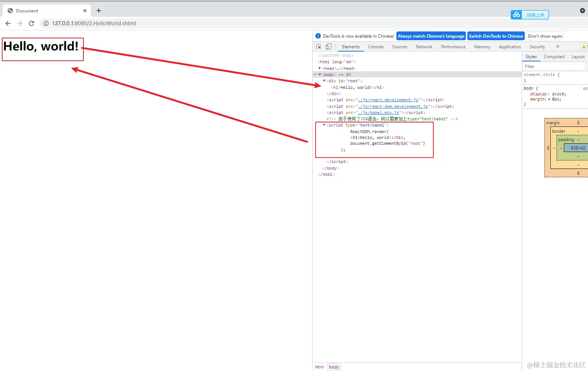Select the body breadcrumb
Screen dimensions: 588x371
334,367
